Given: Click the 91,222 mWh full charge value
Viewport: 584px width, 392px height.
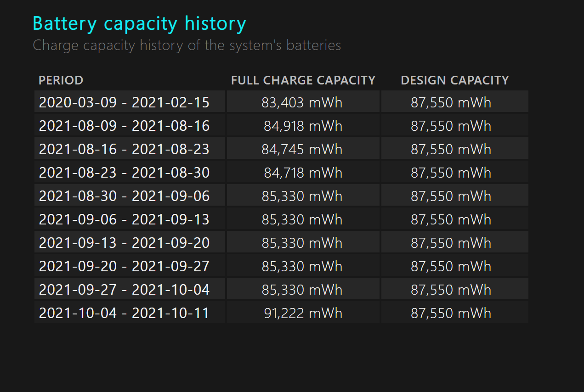Looking at the screenshot, I should (303, 313).
